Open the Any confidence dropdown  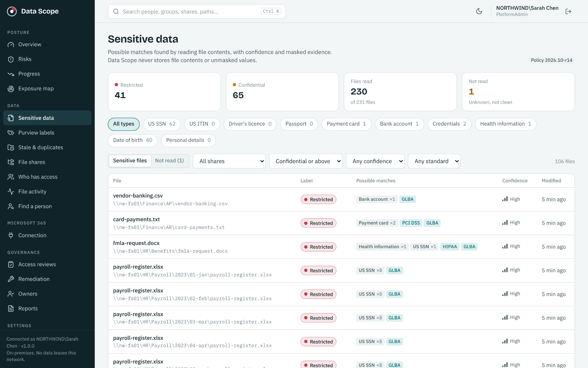(375, 161)
